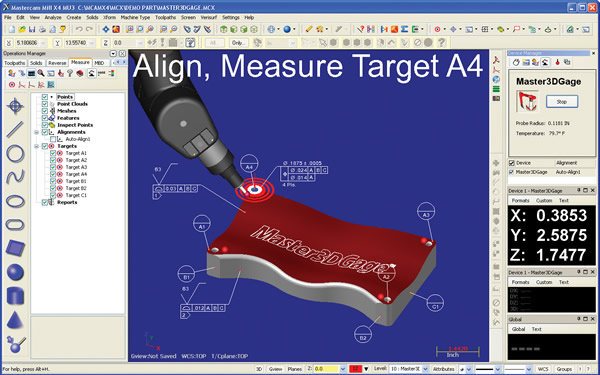Collapse the Alignments tree node
The image size is (600, 375).
37,132
